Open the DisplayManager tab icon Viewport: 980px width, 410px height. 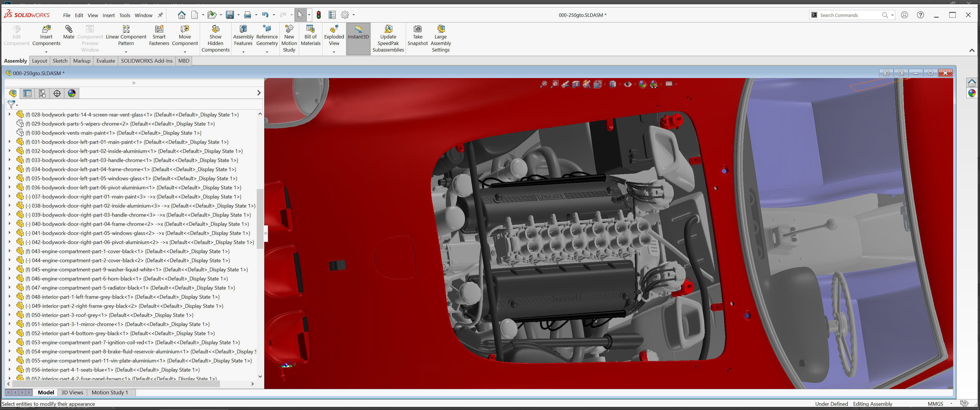(x=72, y=93)
